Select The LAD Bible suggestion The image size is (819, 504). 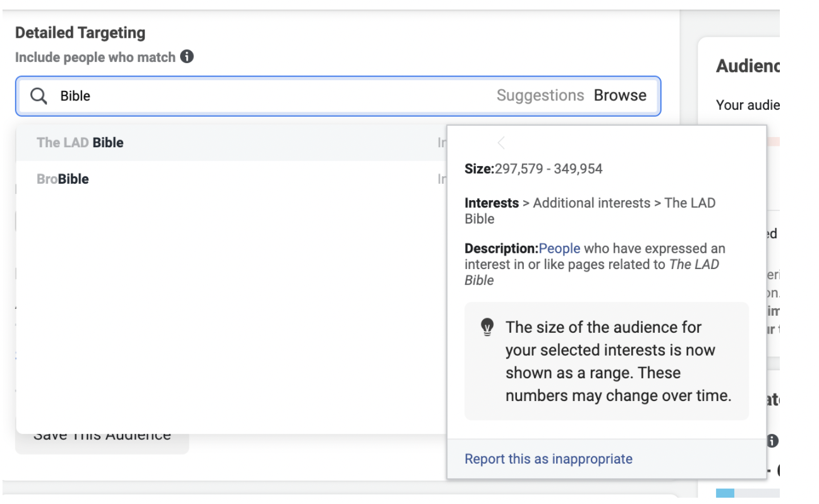click(x=80, y=143)
